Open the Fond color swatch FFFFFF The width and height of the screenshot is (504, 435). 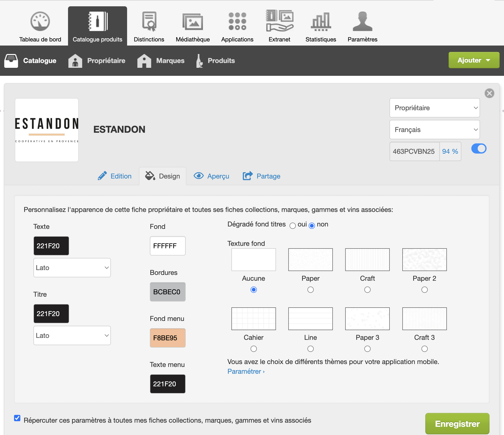pos(168,246)
